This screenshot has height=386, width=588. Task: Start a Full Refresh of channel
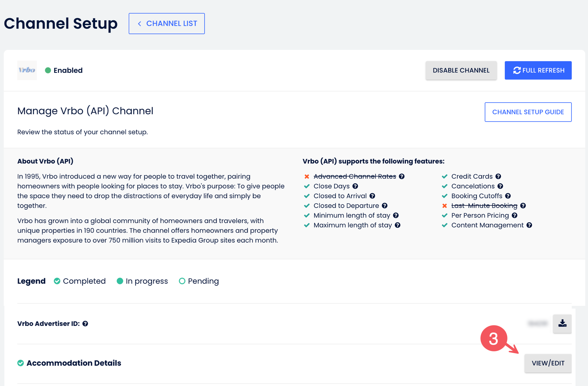click(538, 70)
